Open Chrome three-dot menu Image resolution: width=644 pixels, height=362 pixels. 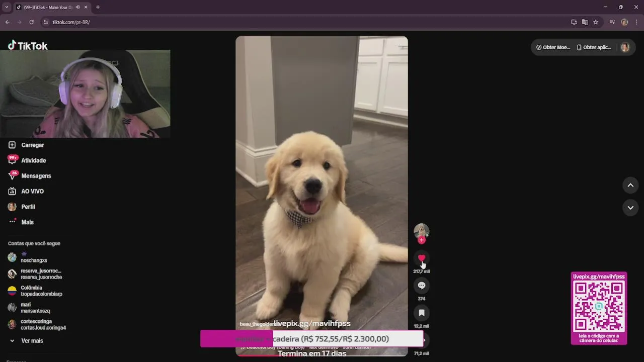(636, 22)
